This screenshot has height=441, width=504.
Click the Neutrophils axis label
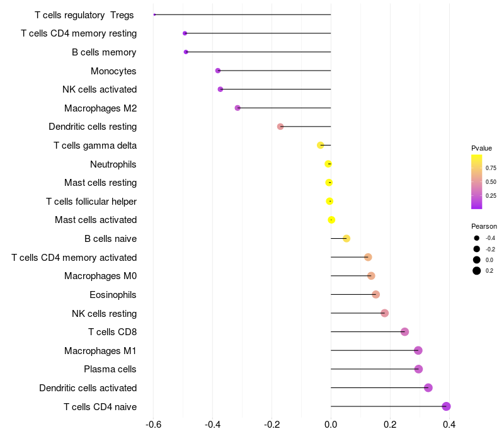pyautogui.click(x=113, y=164)
